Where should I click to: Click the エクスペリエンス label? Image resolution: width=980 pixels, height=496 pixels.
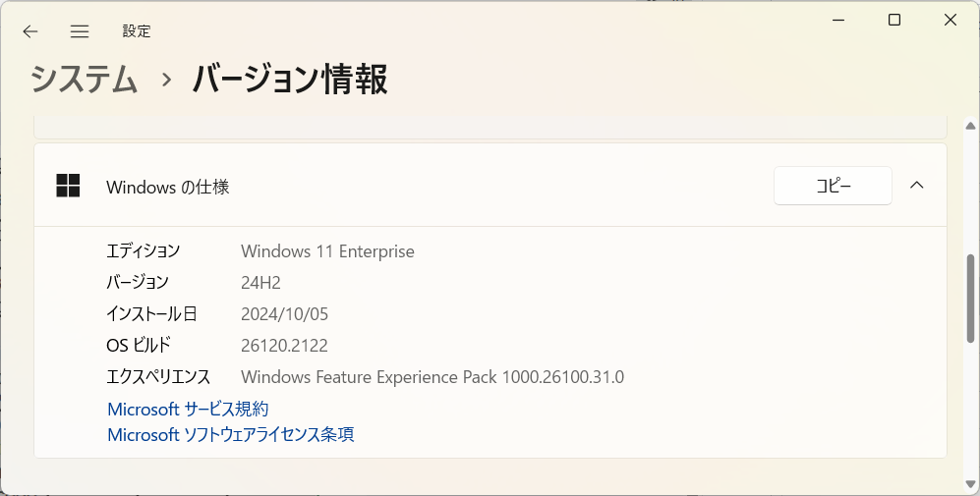coord(158,377)
